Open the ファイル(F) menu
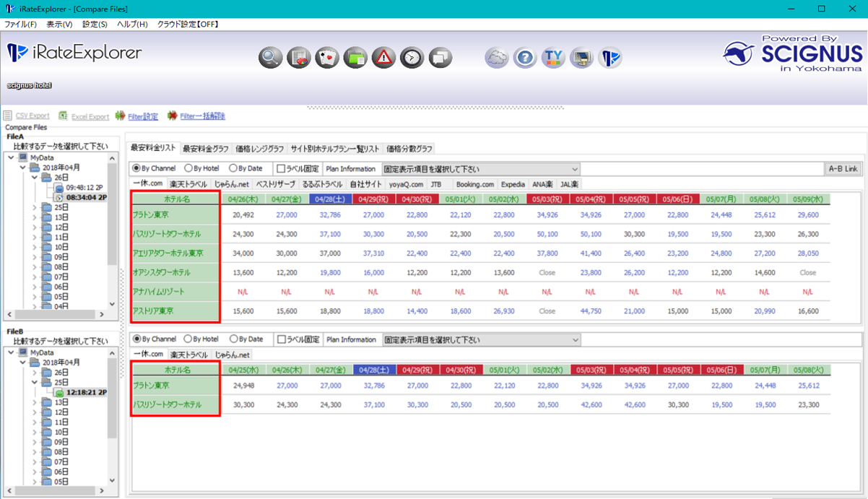 point(20,24)
